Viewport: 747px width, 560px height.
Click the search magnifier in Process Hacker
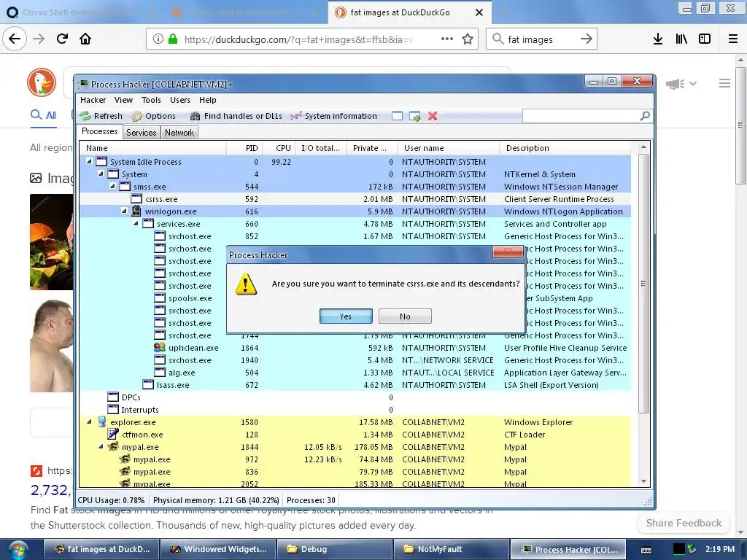(645, 116)
